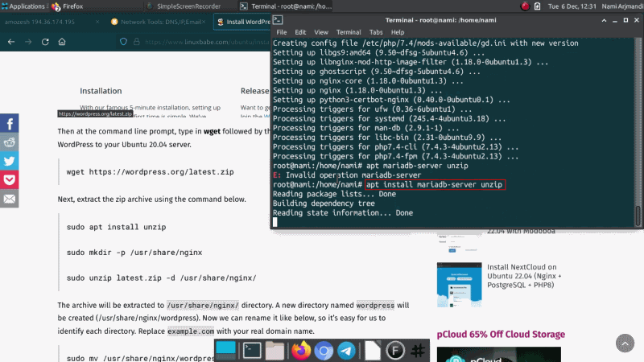
Task: Click the Terminal window icon in title bar
Action: tap(278, 19)
